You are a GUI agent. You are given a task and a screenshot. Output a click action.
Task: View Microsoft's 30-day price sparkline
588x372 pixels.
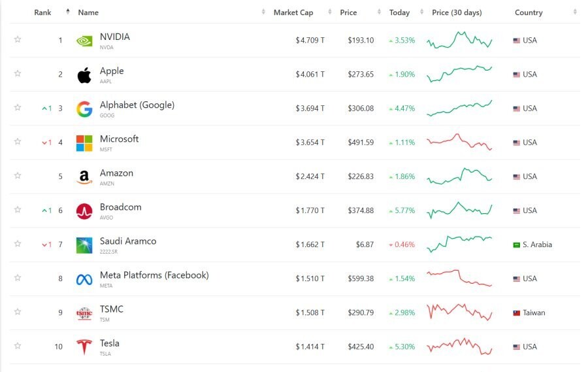pos(459,142)
